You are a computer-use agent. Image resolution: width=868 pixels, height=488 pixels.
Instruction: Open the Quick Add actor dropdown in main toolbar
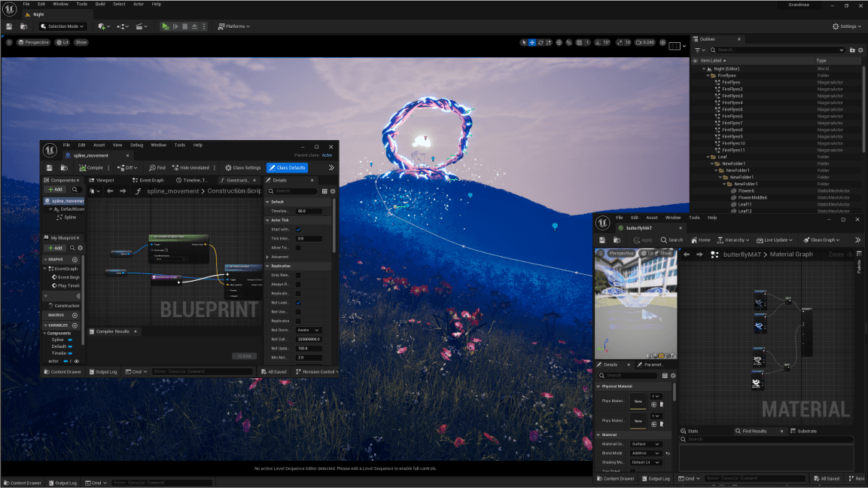pyautogui.click(x=103, y=26)
